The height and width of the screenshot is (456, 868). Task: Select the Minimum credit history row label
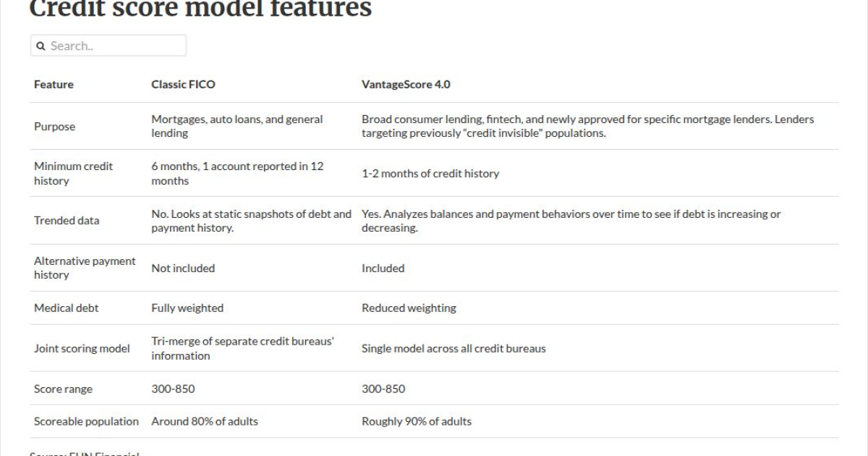[x=74, y=174]
